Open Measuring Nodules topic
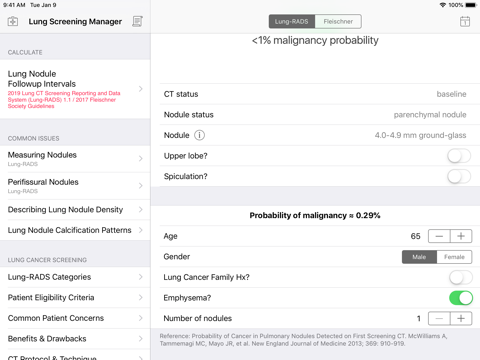Image resolution: width=480 pixels, height=360 pixels. click(x=75, y=159)
